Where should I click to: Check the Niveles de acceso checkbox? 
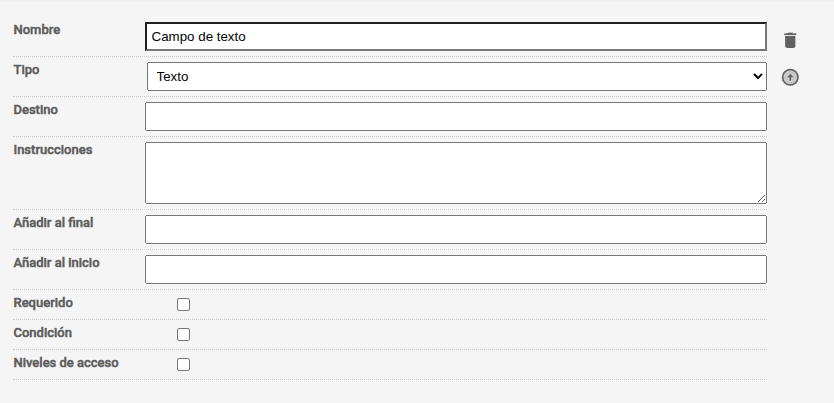pyautogui.click(x=184, y=364)
